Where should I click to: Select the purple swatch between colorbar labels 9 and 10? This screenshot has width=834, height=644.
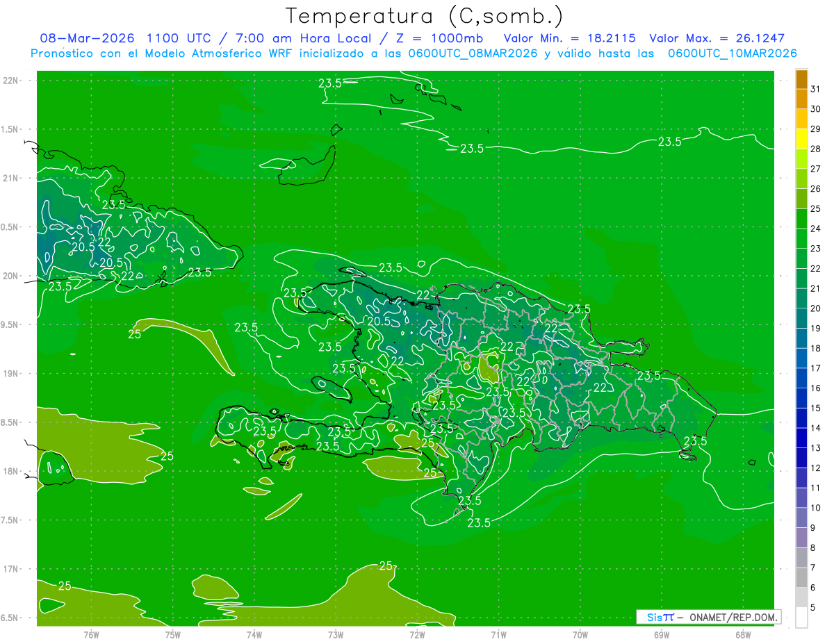click(x=801, y=518)
